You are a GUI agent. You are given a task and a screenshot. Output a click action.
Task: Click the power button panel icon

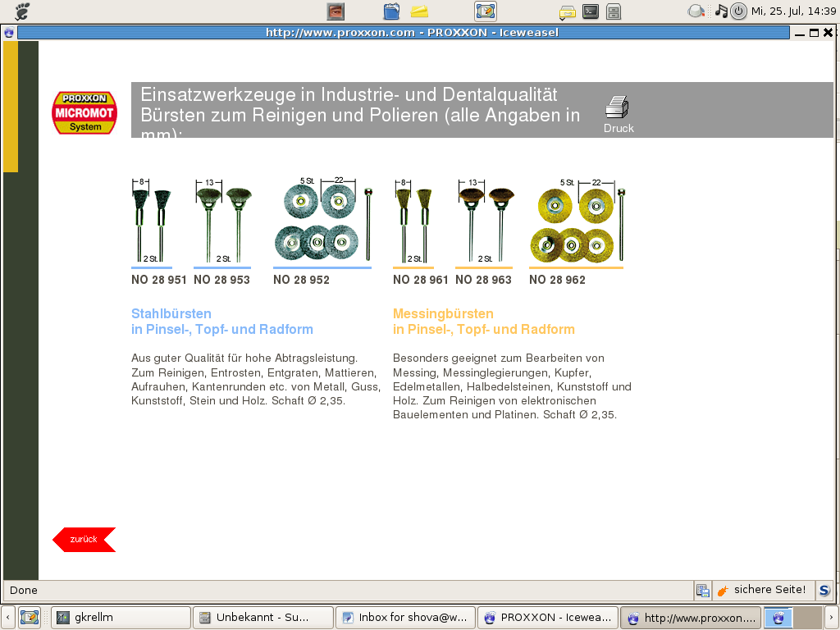pyautogui.click(x=738, y=11)
